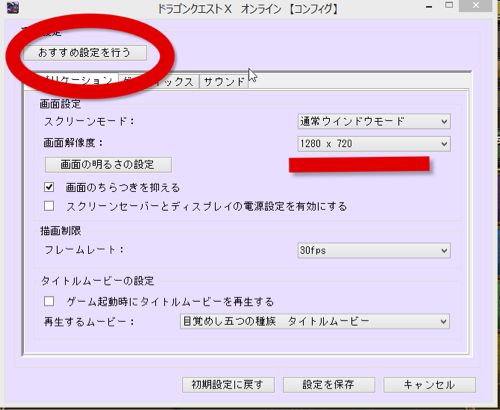Click 初期設定に戻す button
The width and height of the screenshot is (500, 410).
228,385
